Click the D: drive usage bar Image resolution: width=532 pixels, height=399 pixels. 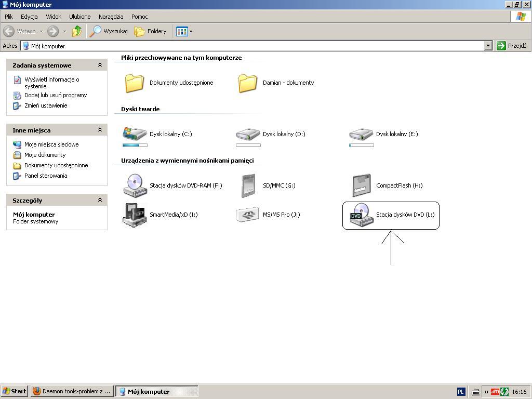click(x=248, y=145)
